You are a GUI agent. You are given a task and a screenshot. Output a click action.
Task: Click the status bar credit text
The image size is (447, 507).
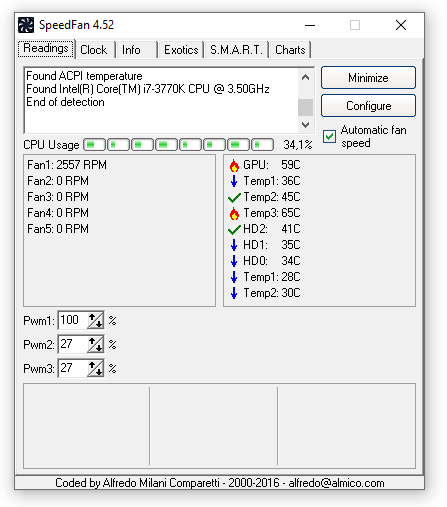click(220, 483)
